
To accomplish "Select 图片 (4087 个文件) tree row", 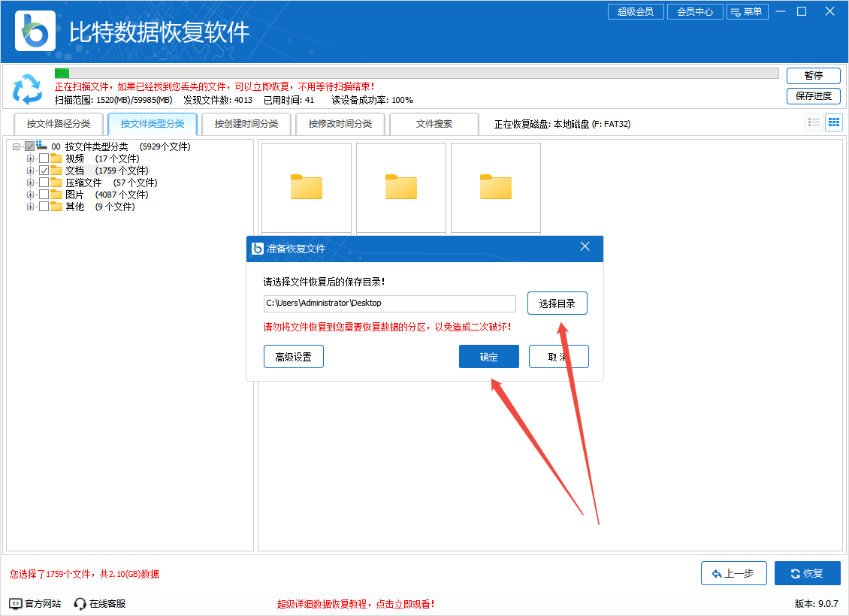I will tap(107, 195).
